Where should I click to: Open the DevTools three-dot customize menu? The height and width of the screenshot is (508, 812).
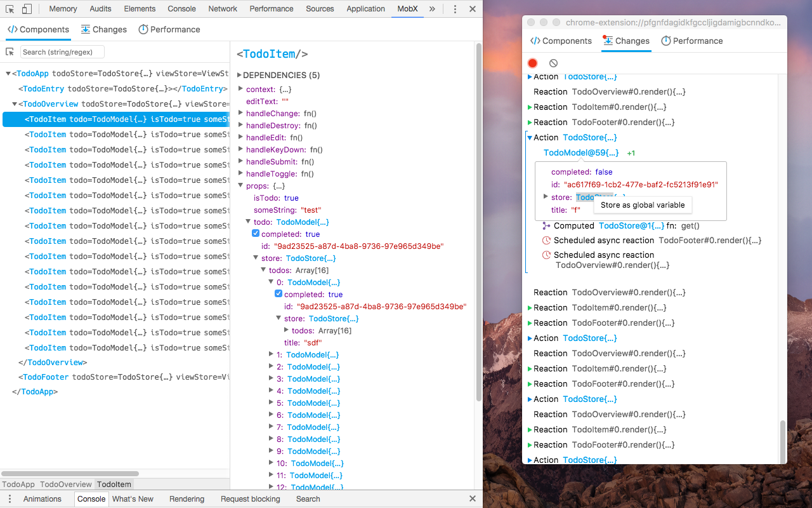point(455,9)
